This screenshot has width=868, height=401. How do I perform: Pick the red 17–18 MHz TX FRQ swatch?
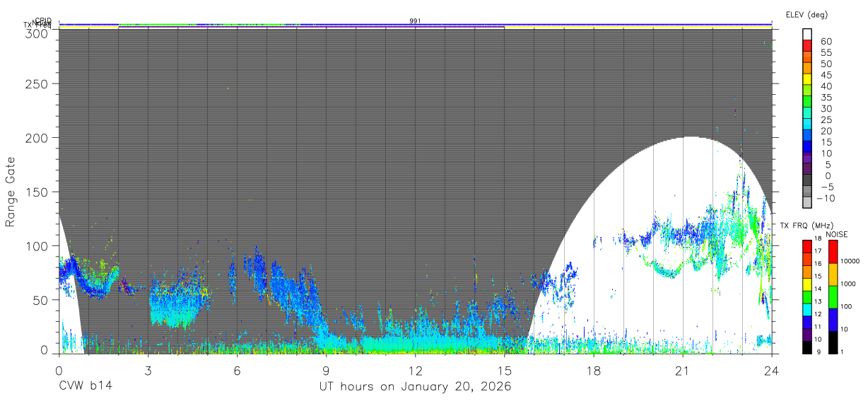807,246
